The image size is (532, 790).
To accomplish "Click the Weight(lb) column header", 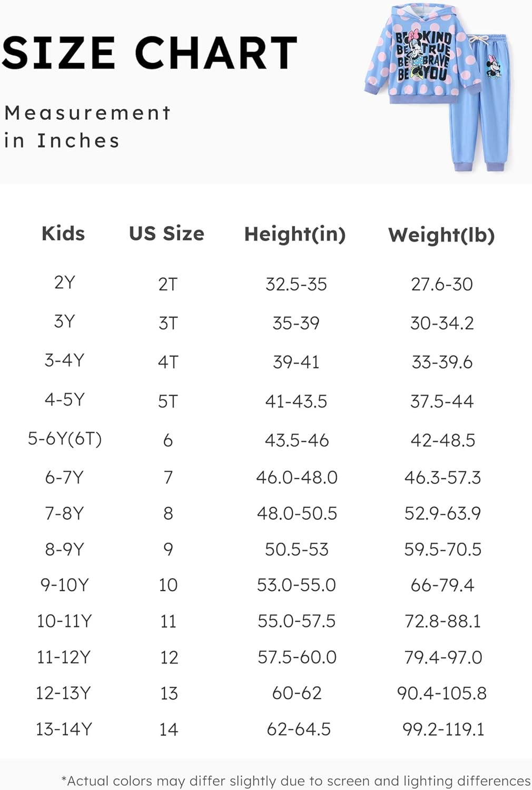I will 441,235.
